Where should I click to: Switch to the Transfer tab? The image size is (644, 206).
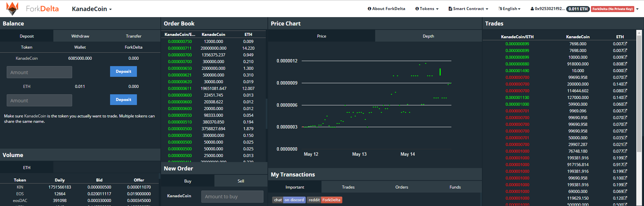[134, 36]
